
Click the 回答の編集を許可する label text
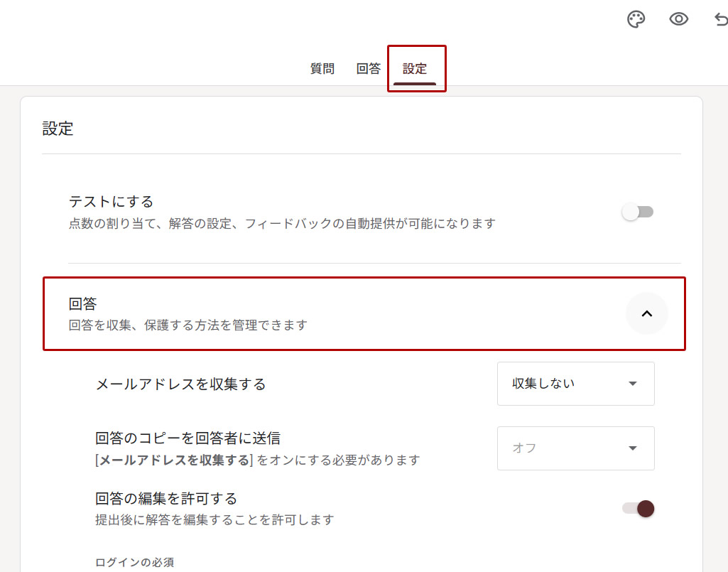(166, 498)
